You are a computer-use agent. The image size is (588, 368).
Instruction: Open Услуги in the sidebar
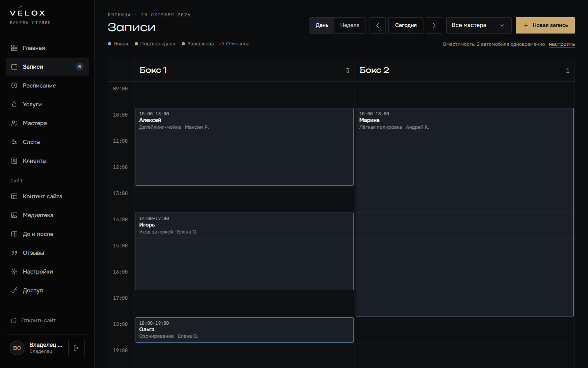point(47,104)
